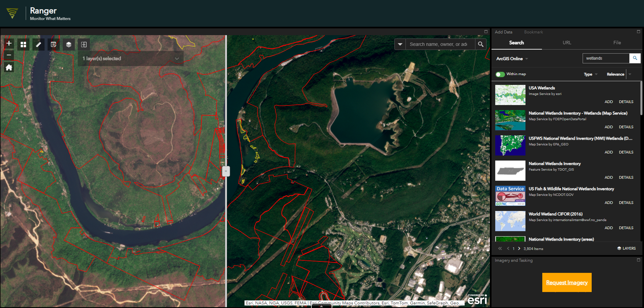
Task: Show details for the EPA_GEO wetlands service
Action: tap(626, 152)
